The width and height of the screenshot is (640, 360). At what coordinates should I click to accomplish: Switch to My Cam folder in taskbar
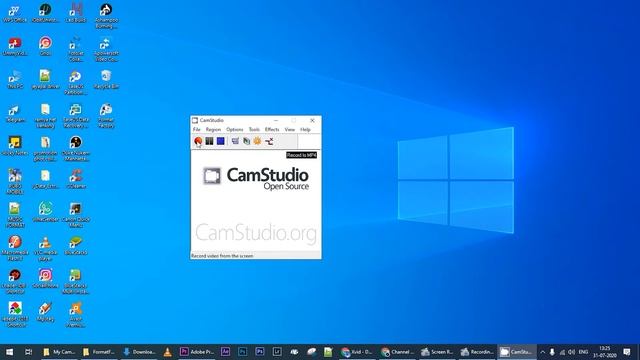(x=59, y=352)
